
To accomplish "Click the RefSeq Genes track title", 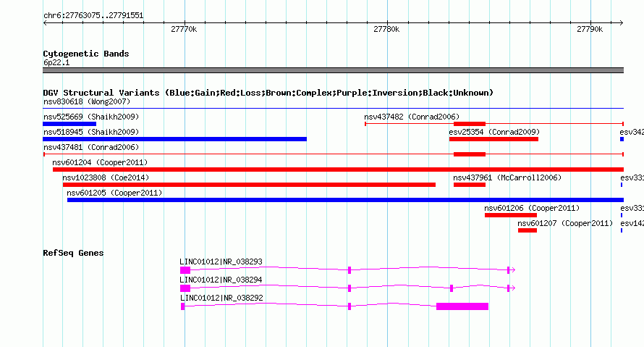I will point(73,253).
